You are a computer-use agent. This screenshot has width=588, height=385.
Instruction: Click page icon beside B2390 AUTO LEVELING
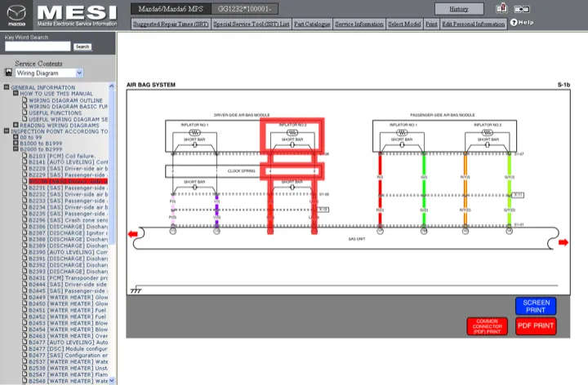coord(24,252)
